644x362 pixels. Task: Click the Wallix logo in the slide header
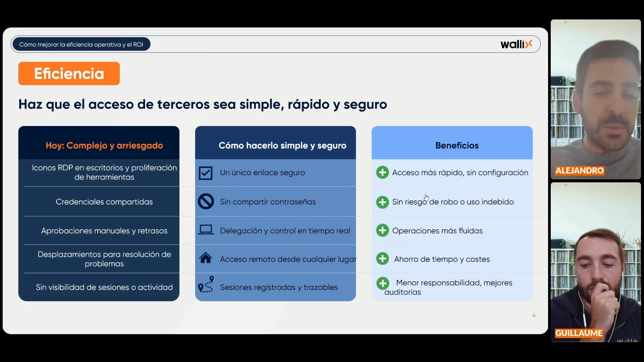(516, 44)
